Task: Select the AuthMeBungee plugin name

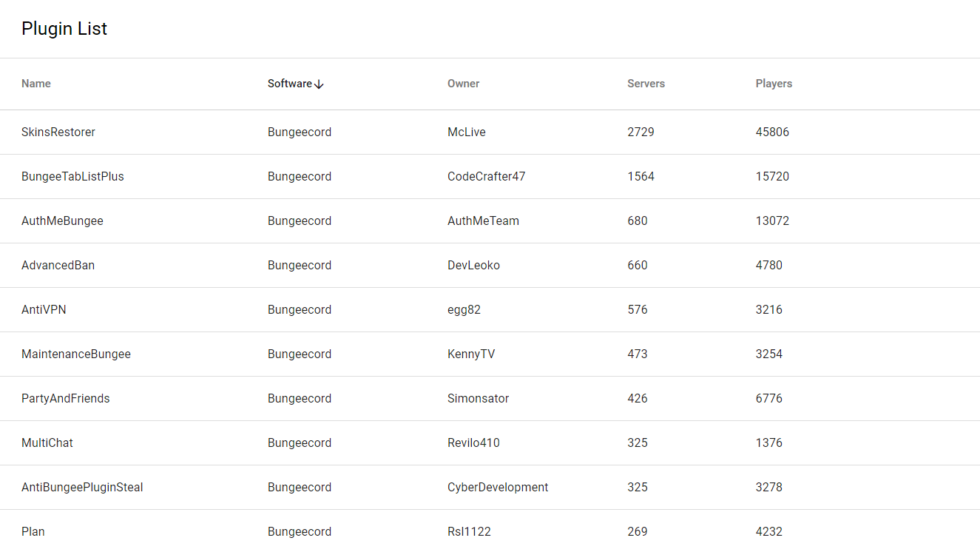Action: (x=62, y=221)
